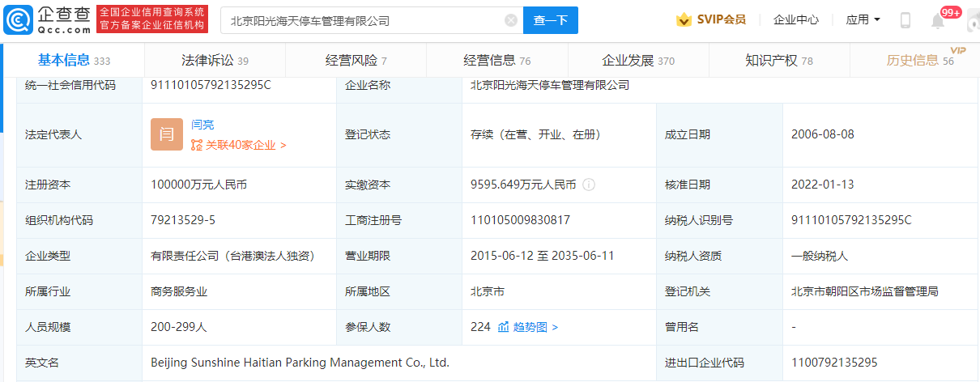Image resolution: width=980 pixels, height=382 pixels.
Task: Switch to 法律诉讼 tab
Action: tap(215, 60)
